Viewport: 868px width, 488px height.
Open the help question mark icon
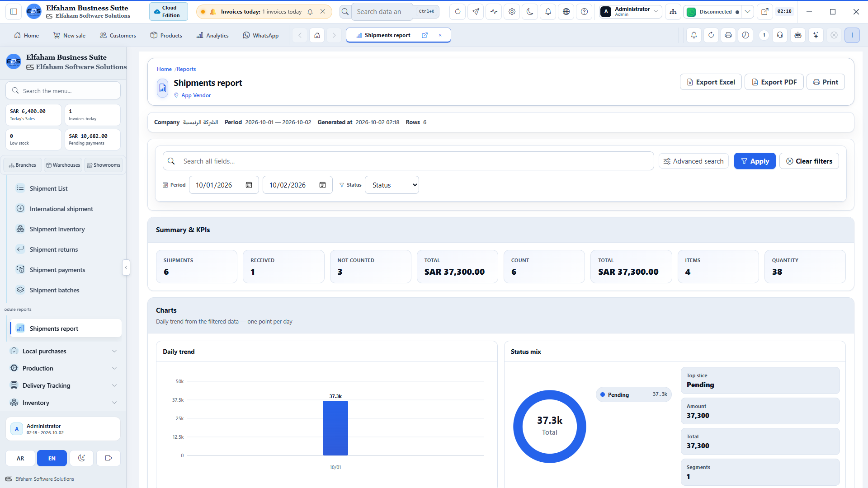click(584, 12)
